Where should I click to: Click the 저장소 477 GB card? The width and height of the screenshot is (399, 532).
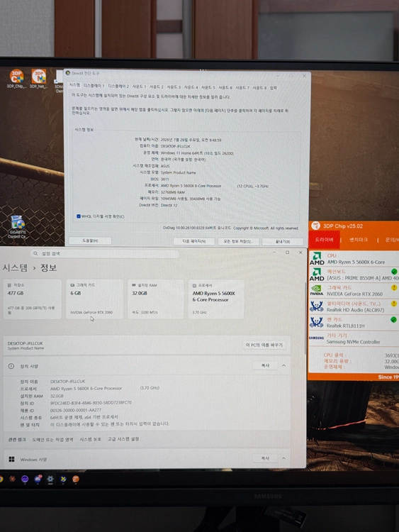coord(33,299)
